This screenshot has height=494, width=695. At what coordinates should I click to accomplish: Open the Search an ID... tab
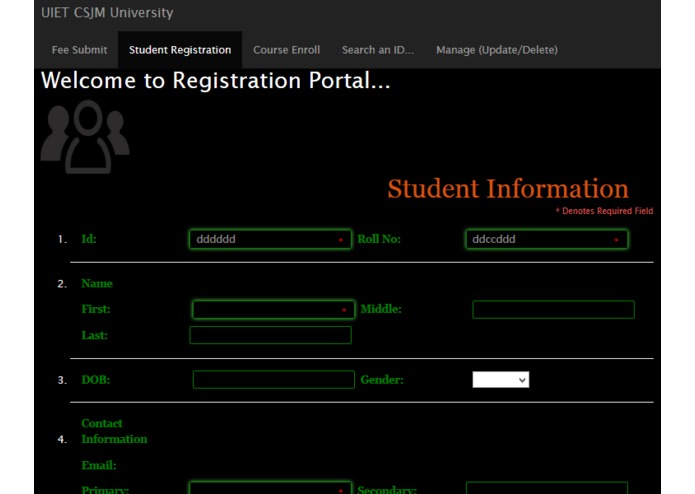point(378,50)
